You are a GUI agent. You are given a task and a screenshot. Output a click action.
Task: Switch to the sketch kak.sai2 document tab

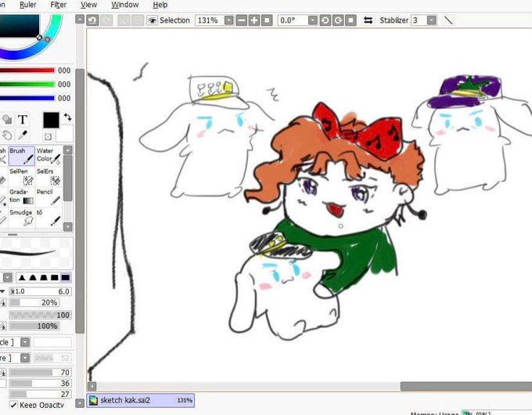click(x=141, y=400)
